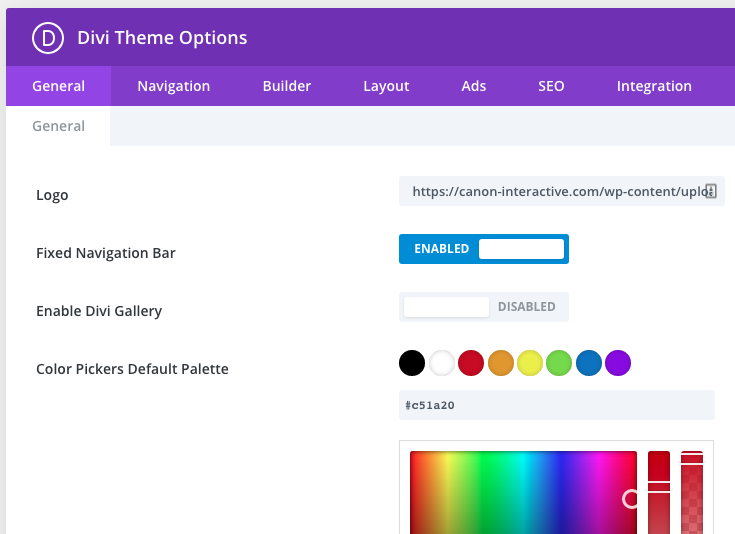This screenshot has width=735, height=534.
Task: Toggle the Fixed Navigation Bar switch
Action: pyautogui.click(x=484, y=249)
